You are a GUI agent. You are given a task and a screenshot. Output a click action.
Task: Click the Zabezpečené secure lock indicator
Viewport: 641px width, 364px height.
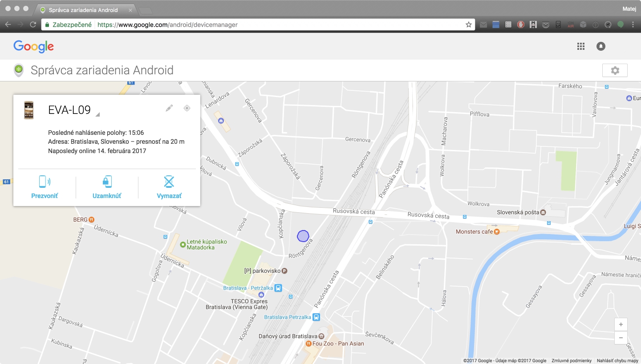68,25
